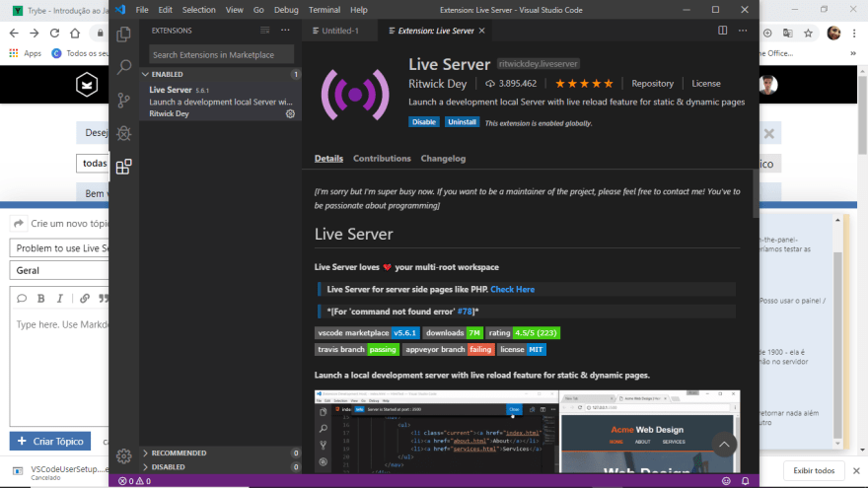Switch to the Untitled-1 editor tab
The image size is (868, 488).
(x=340, y=31)
